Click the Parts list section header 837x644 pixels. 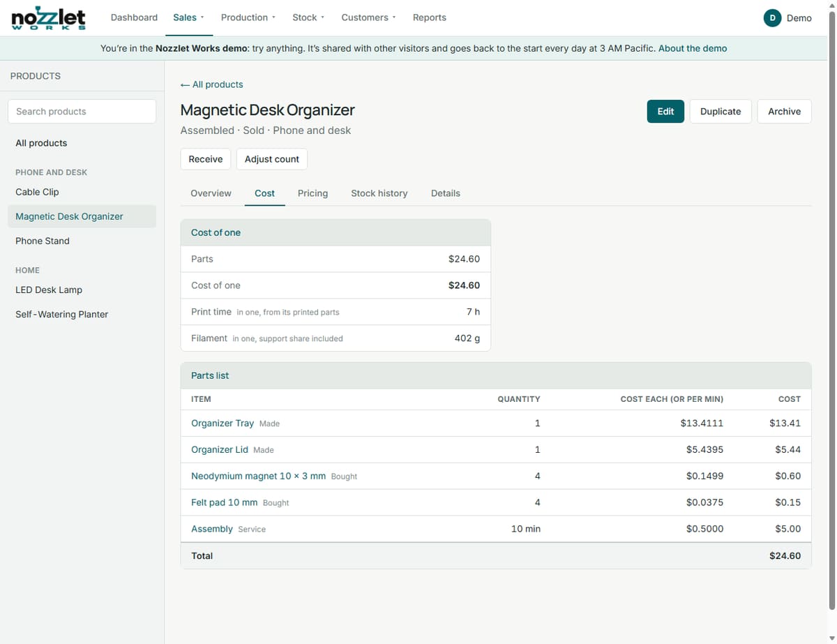click(x=496, y=375)
